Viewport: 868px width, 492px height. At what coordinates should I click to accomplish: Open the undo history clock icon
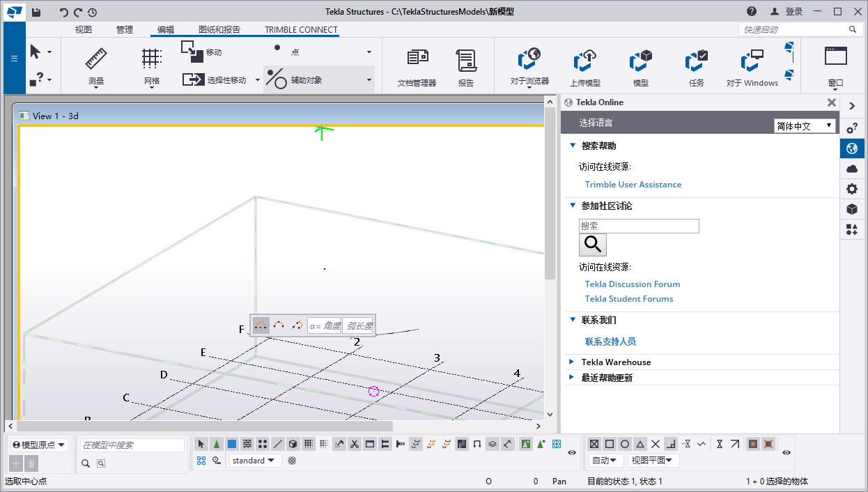coord(92,12)
